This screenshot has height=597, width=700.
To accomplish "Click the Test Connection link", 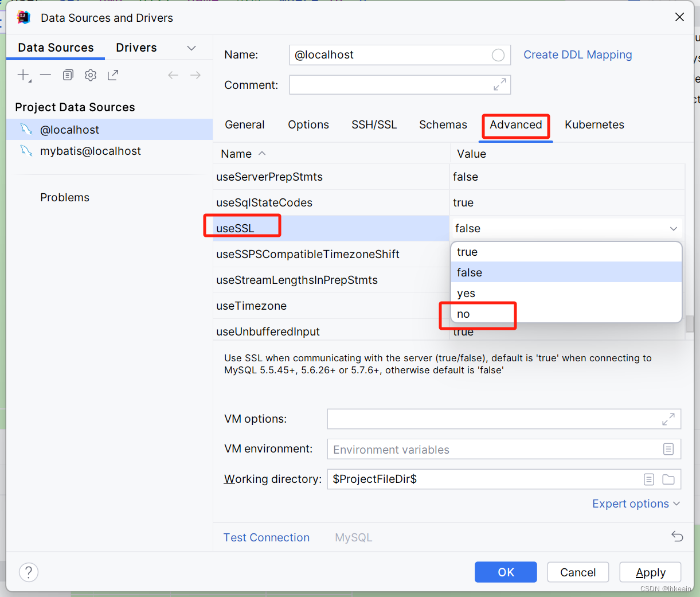I will pyautogui.click(x=267, y=537).
